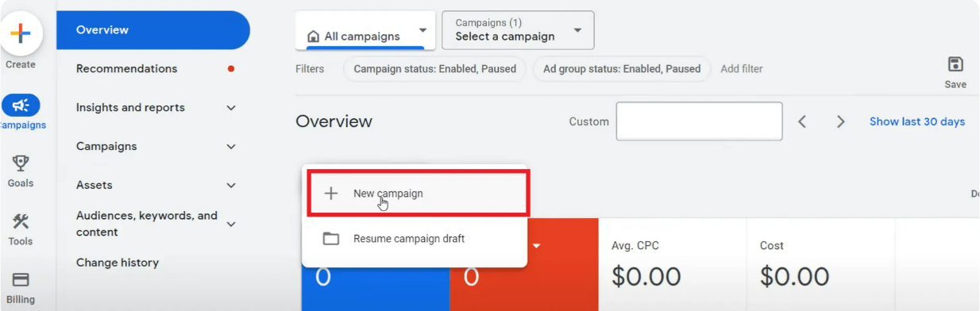Click the Custom date label
This screenshot has height=311, width=980.
pyautogui.click(x=589, y=121)
